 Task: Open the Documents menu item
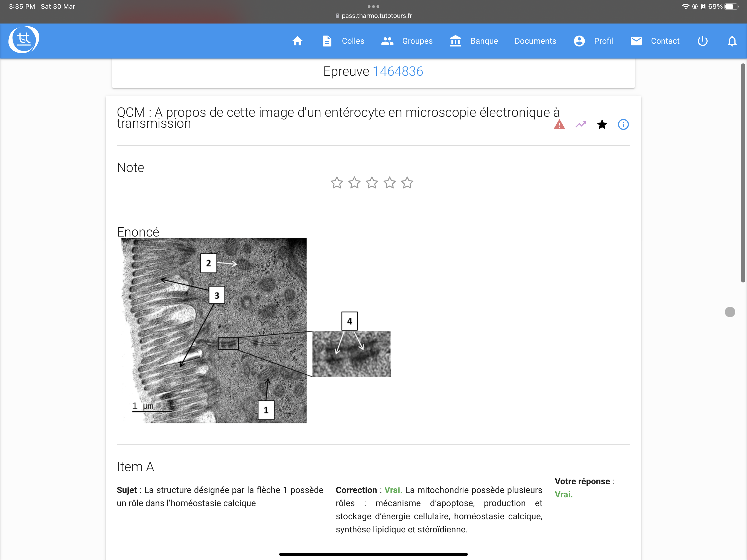tap(535, 41)
